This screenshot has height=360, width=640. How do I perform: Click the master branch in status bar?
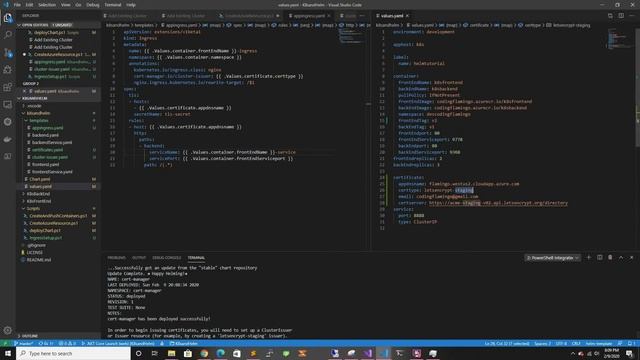(x=24, y=344)
